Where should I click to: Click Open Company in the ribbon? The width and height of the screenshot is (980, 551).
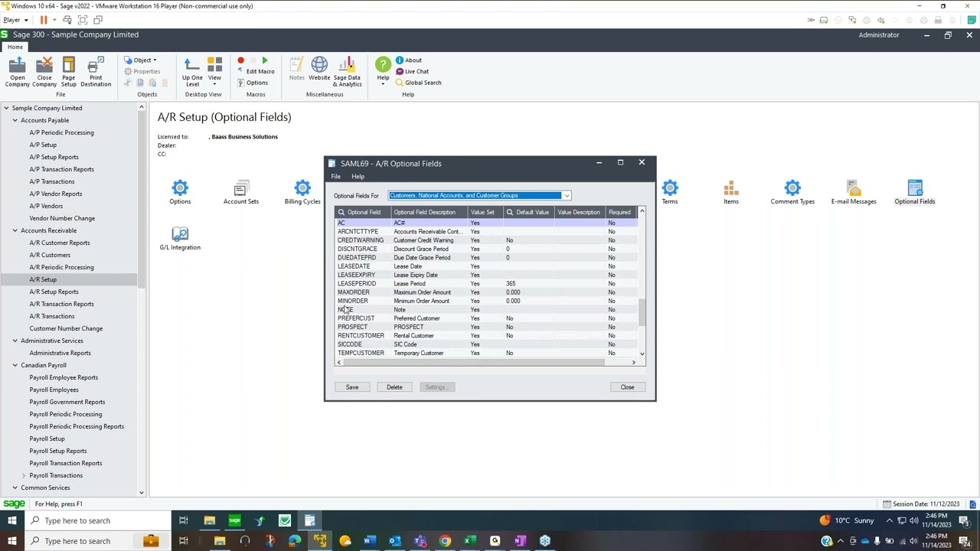point(17,71)
